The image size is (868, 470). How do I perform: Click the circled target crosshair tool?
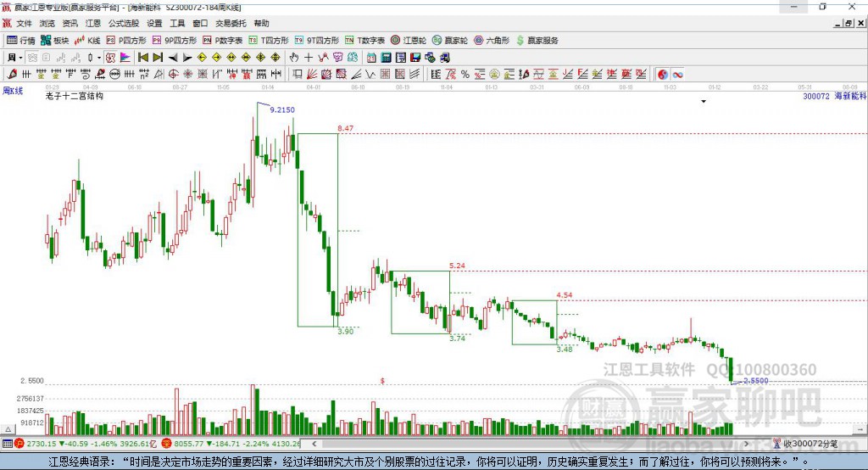[x=173, y=75]
